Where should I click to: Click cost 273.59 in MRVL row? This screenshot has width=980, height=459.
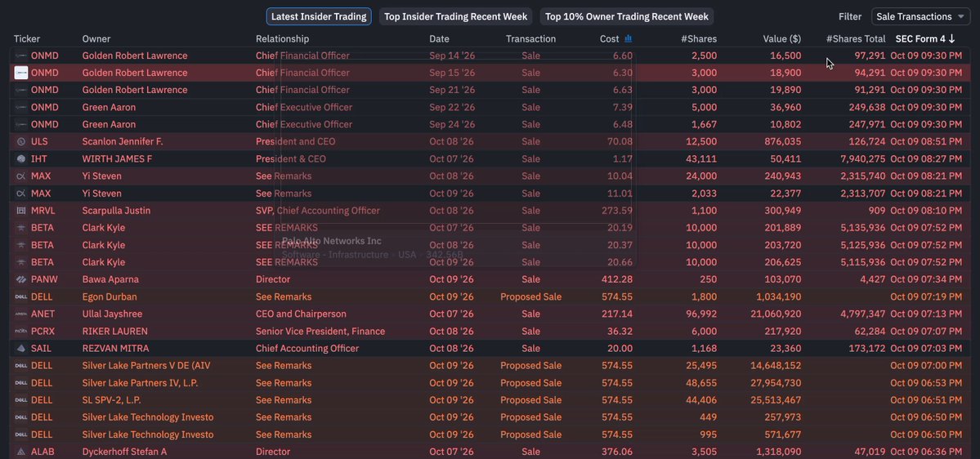click(x=617, y=211)
